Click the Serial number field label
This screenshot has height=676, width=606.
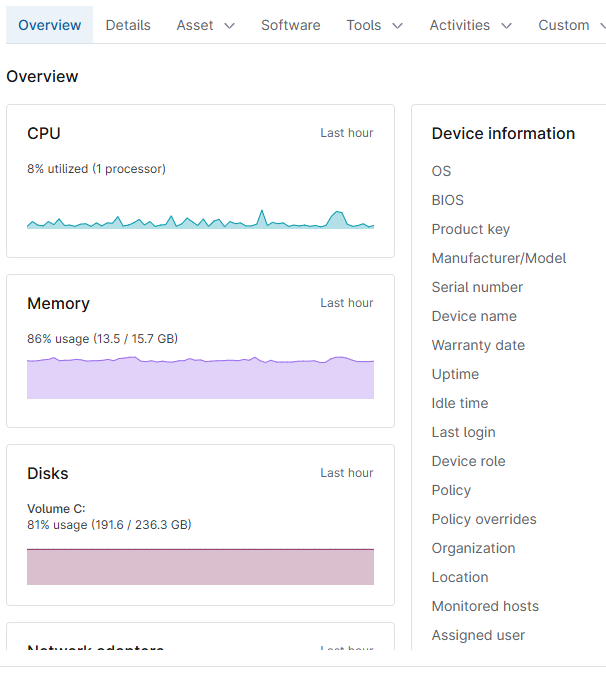[x=477, y=287]
